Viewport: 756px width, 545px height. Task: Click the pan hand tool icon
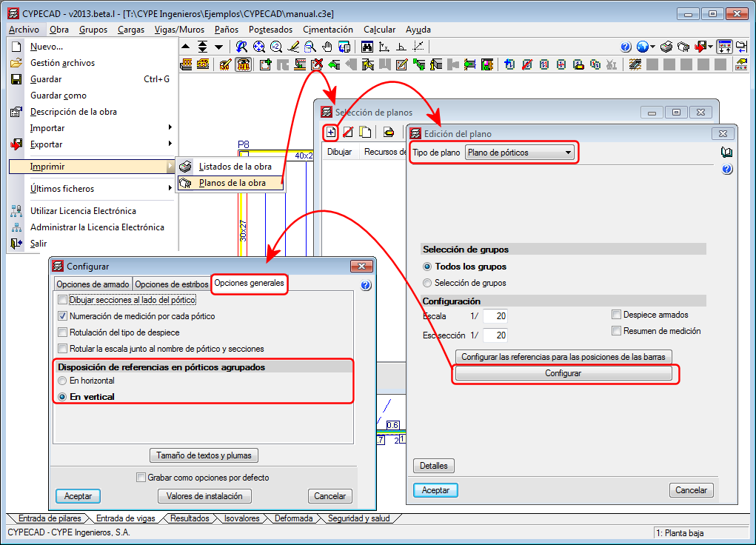coord(327,47)
